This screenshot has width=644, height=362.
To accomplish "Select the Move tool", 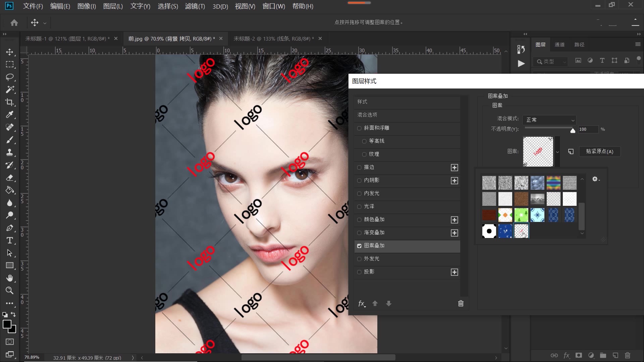I will coord(10,52).
